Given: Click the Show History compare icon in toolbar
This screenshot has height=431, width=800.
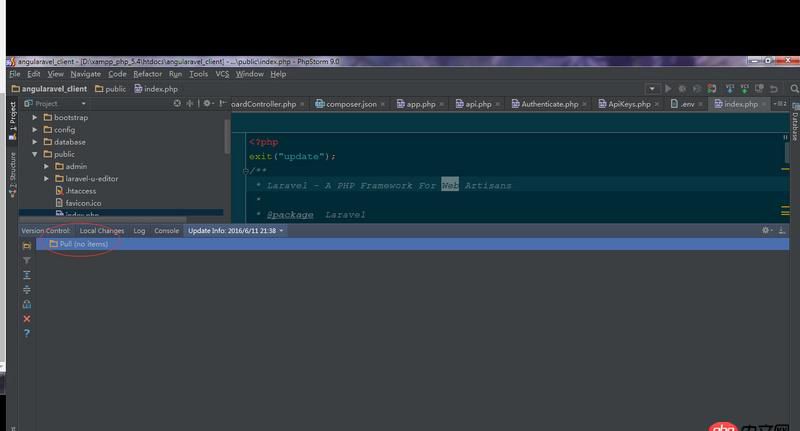Looking at the screenshot, I should [759, 88].
